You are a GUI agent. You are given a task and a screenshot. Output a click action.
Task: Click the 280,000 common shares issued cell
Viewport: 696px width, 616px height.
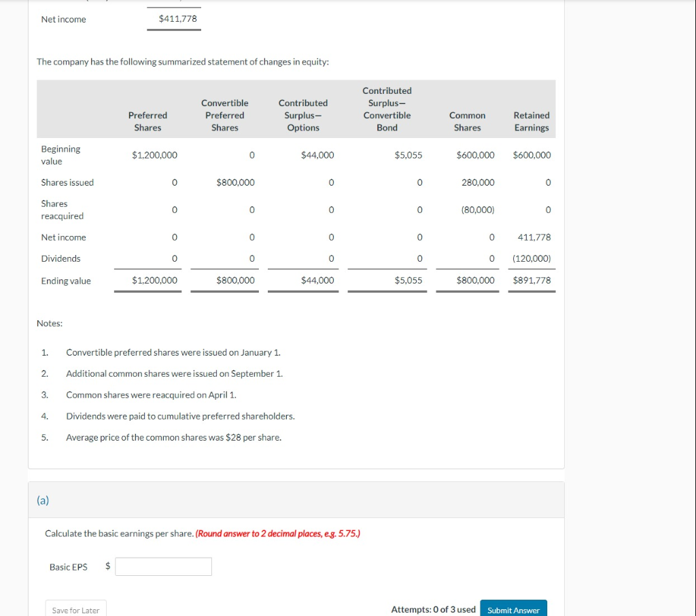tap(478, 182)
